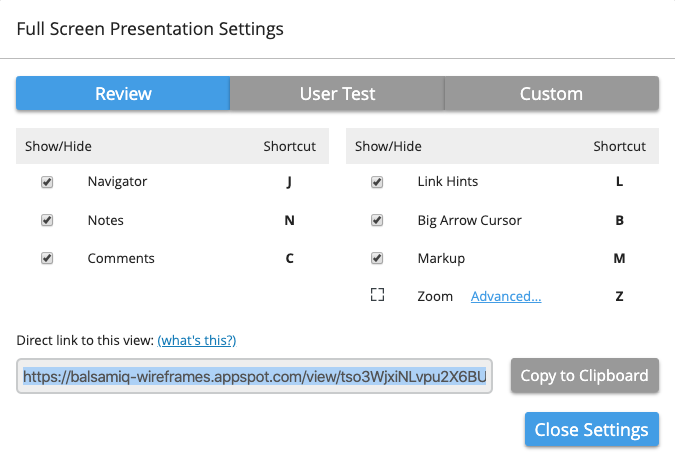The image size is (675, 462).
Task: Click the Big Arrow Cursor label
Action: (469, 220)
